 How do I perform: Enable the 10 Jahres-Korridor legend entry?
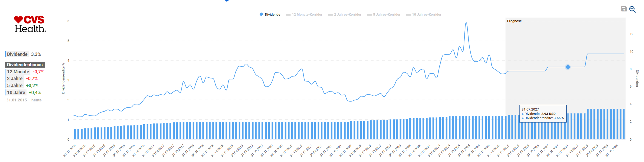click(x=424, y=15)
